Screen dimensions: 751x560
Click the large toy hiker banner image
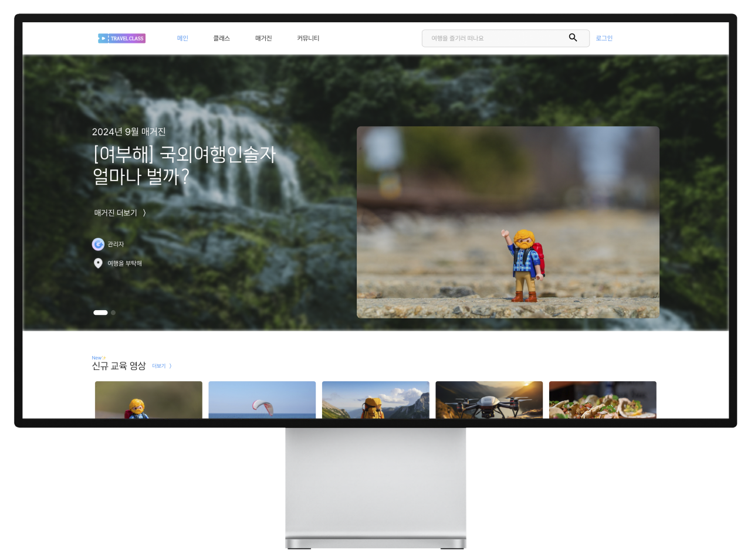tap(508, 222)
